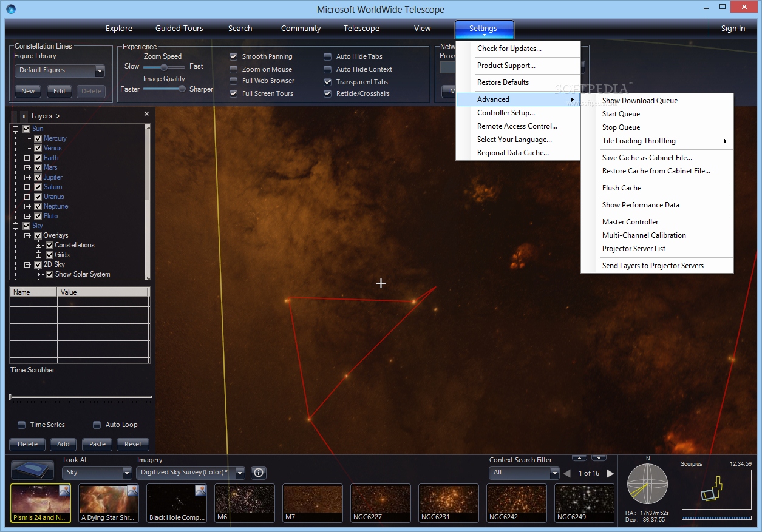Select Check for Updates menu item

[519, 49]
